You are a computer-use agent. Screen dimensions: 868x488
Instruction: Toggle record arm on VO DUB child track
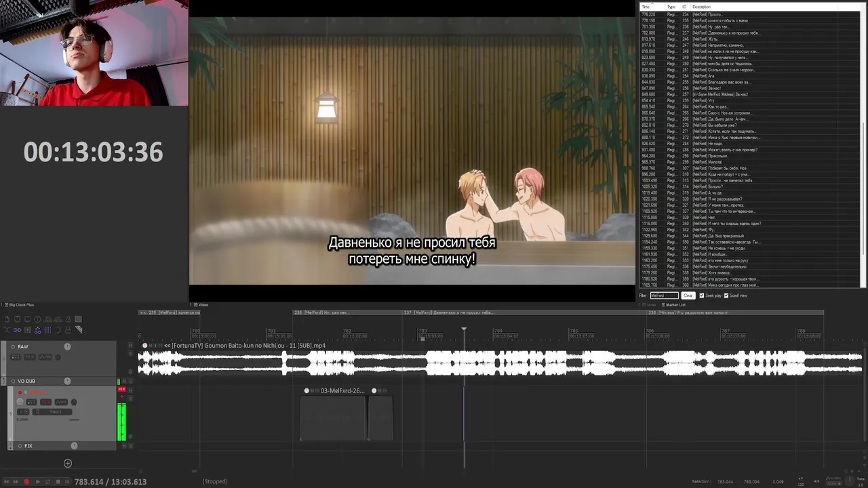click(x=20, y=392)
